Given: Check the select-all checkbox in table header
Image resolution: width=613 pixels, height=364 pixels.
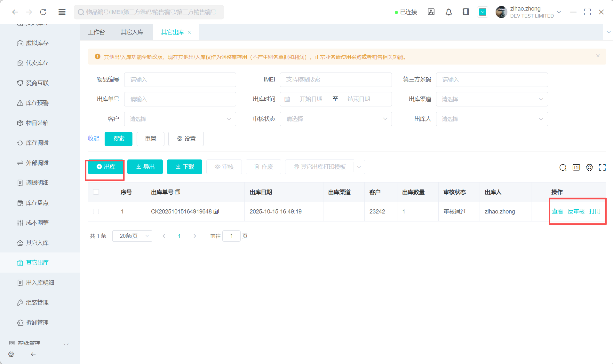Looking at the screenshot, I should (96, 192).
